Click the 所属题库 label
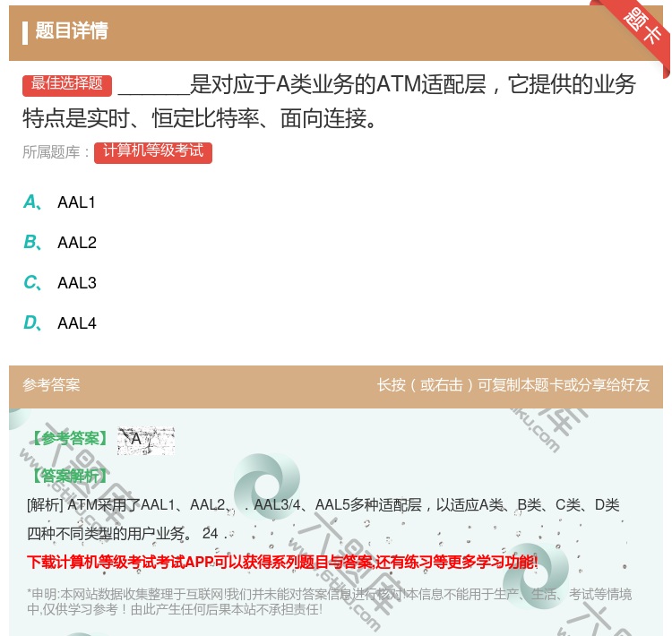This screenshot has width=672, height=636. click(x=56, y=152)
